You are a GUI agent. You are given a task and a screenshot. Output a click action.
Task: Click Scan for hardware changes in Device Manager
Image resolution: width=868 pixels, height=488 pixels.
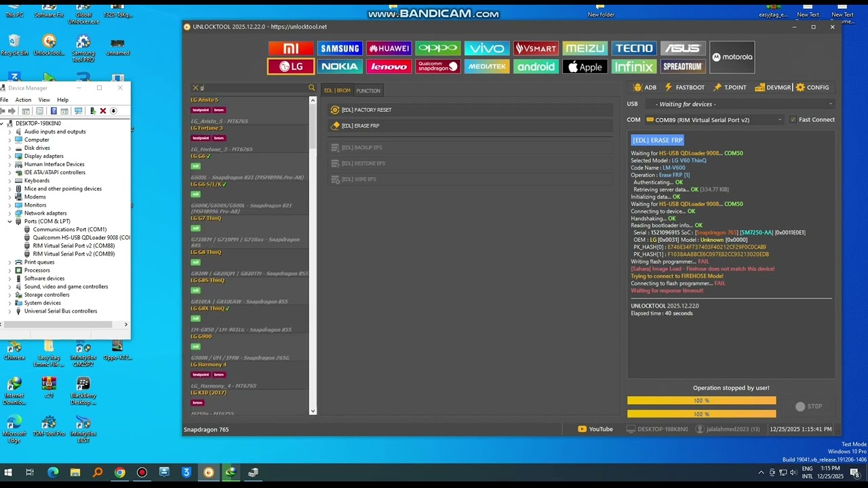[79, 111]
